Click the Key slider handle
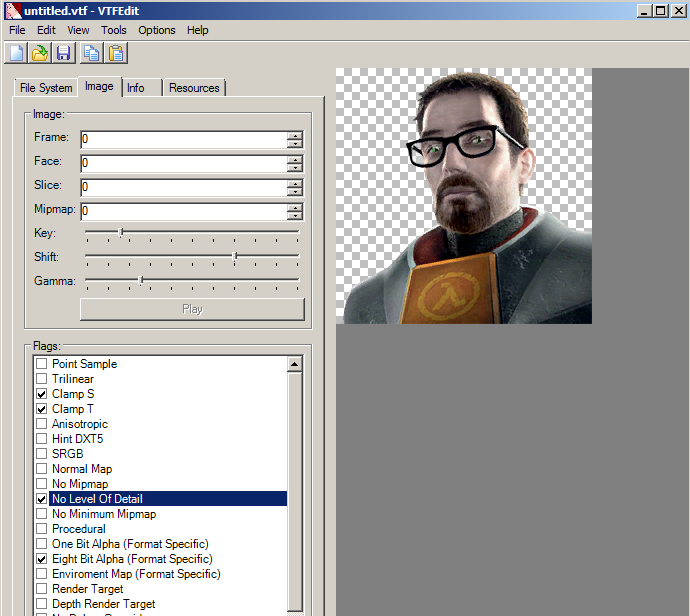Screen dimensions: 690x616 pos(121,232)
